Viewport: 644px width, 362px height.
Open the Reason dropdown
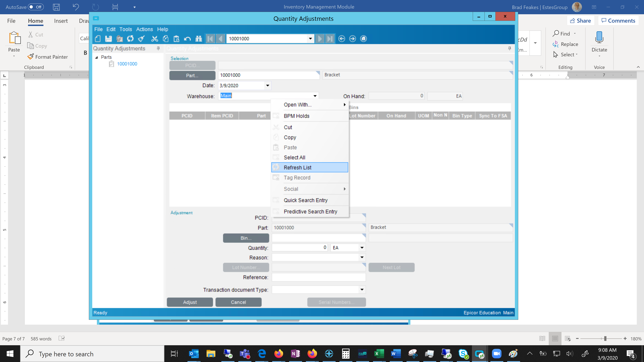(362, 257)
